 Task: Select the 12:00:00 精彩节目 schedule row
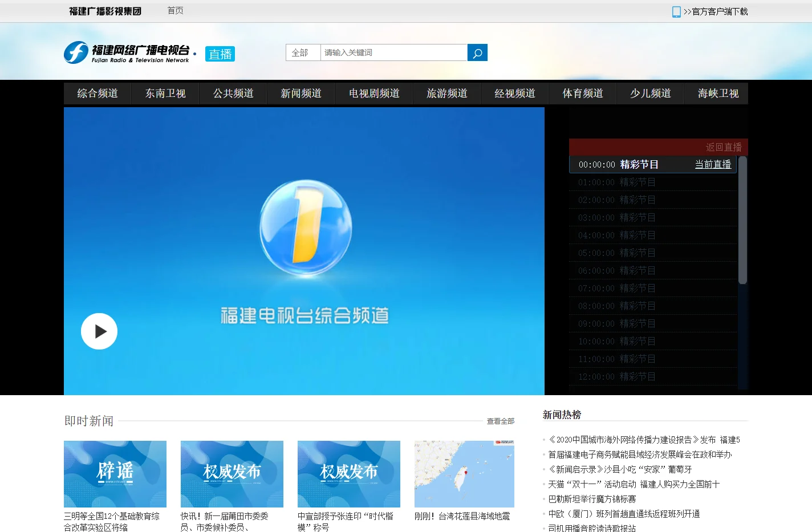[x=653, y=377]
